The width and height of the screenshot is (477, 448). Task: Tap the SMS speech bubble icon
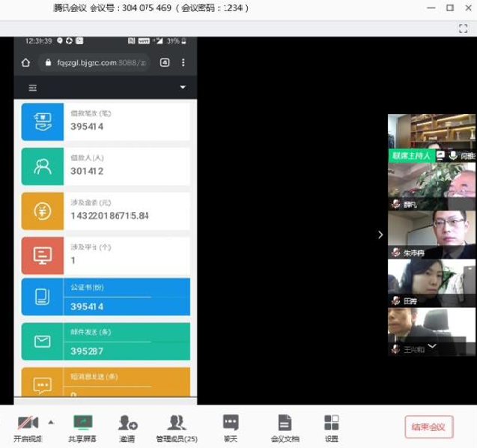tap(43, 385)
